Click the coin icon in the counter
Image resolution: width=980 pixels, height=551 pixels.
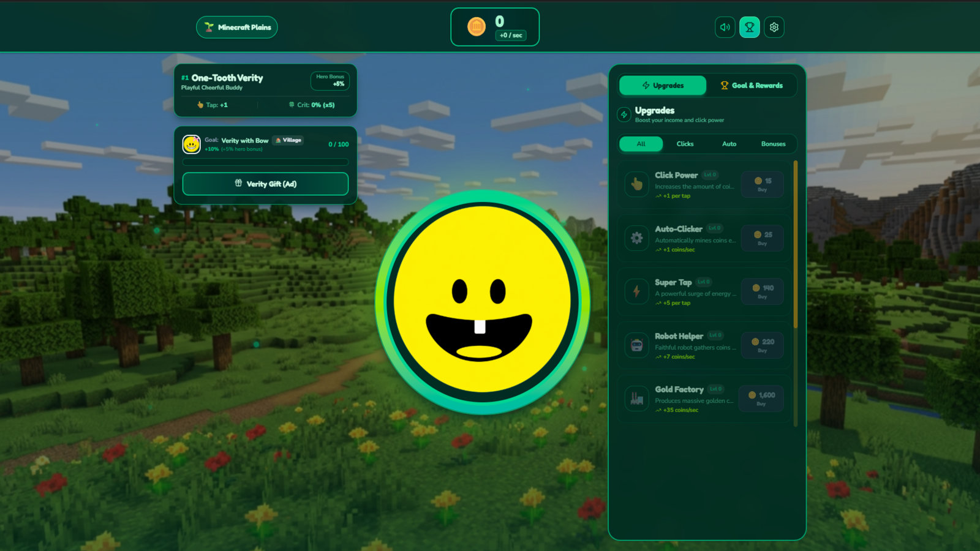coord(477,26)
